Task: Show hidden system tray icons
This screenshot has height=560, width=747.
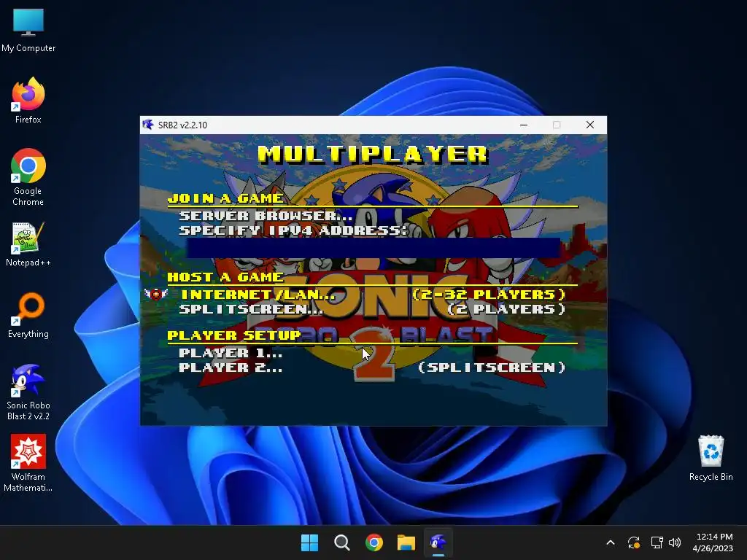Action: (x=611, y=542)
